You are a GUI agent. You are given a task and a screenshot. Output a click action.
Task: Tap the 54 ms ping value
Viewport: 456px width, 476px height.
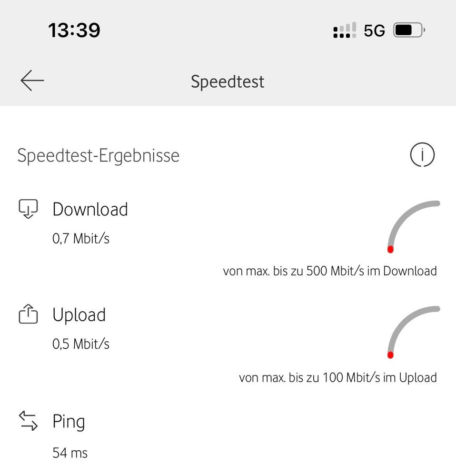pos(70,453)
